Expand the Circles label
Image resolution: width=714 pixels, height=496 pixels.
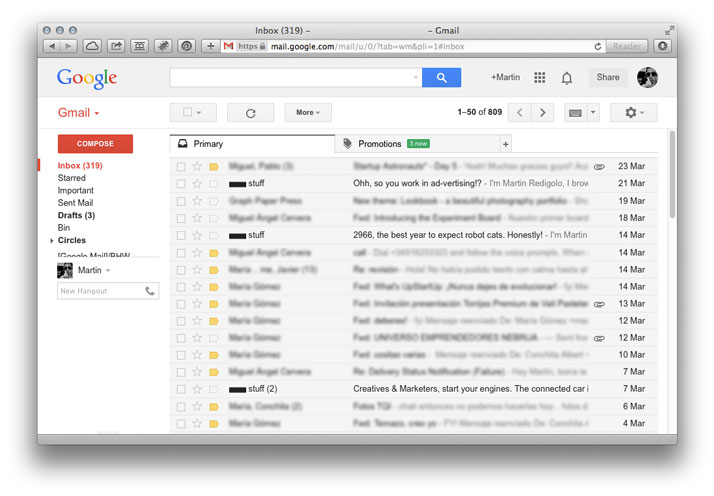point(51,240)
